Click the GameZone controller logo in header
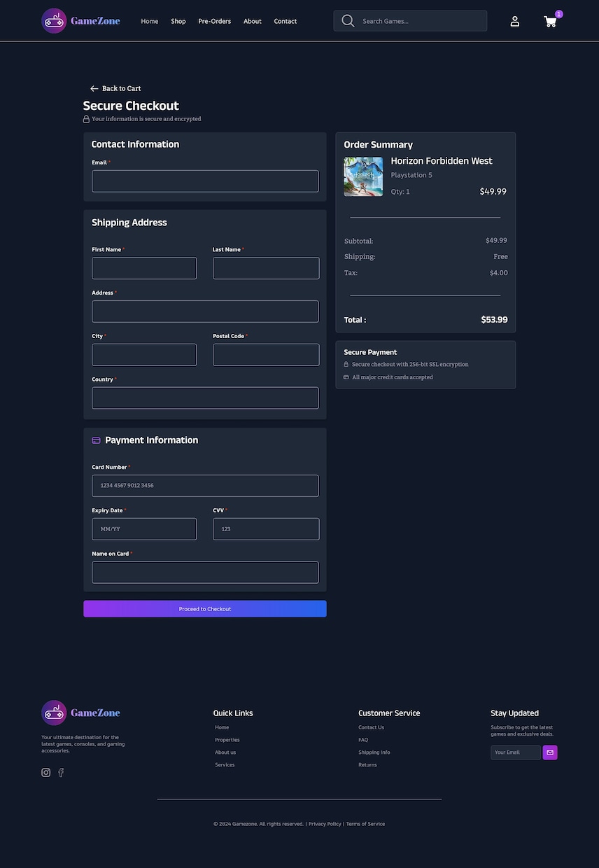 coord(54,21)
